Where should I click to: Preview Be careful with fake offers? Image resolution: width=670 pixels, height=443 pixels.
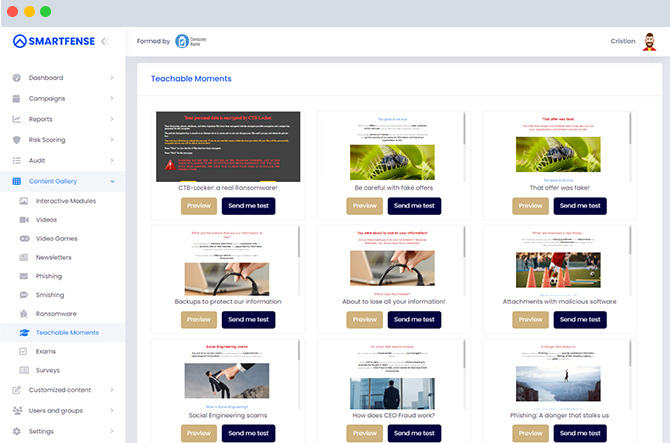[x=364, y=206]
